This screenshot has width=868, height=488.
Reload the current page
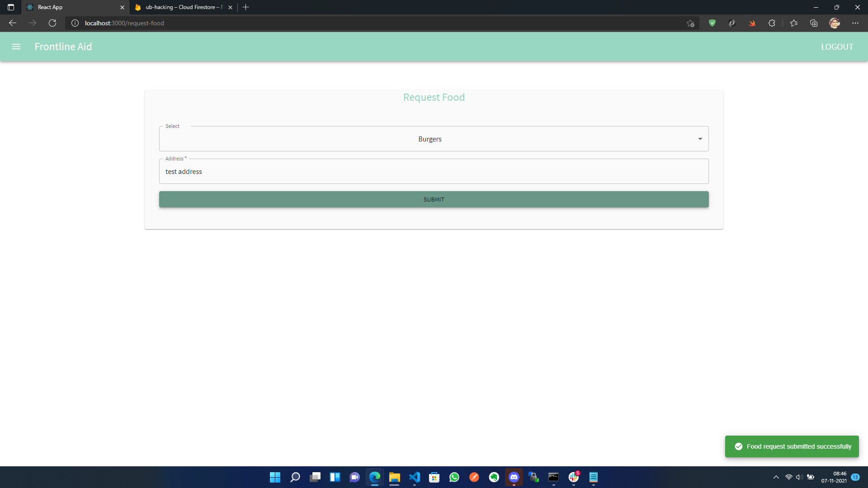(x=52, y=23)
